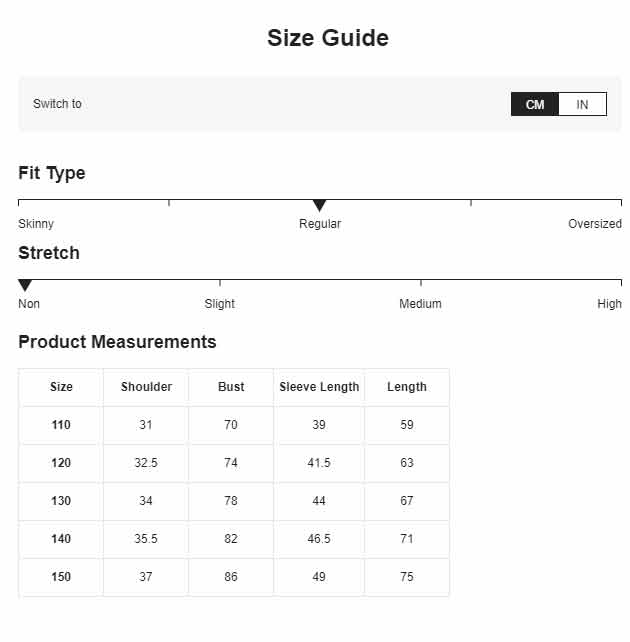Select the High stretch label

609,303
